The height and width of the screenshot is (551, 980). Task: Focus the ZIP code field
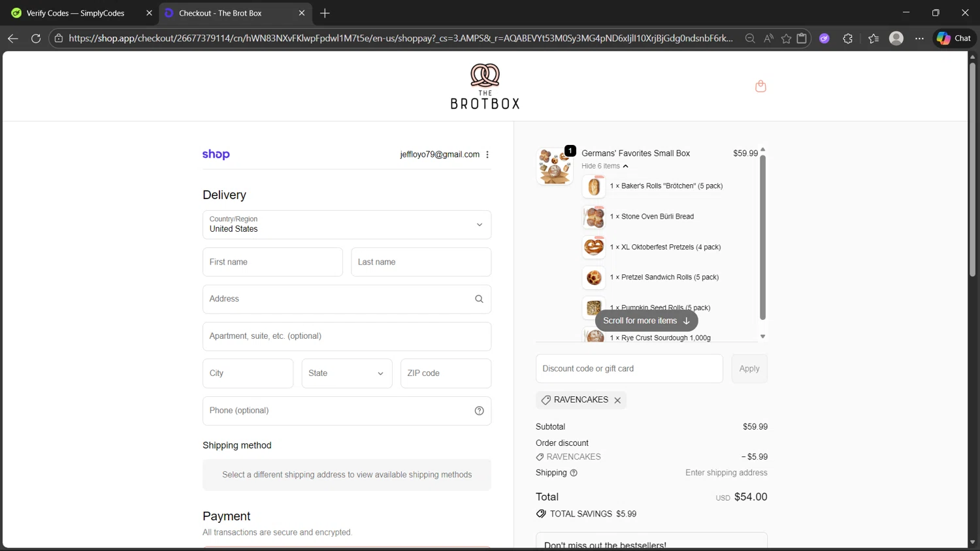[446, 373]
